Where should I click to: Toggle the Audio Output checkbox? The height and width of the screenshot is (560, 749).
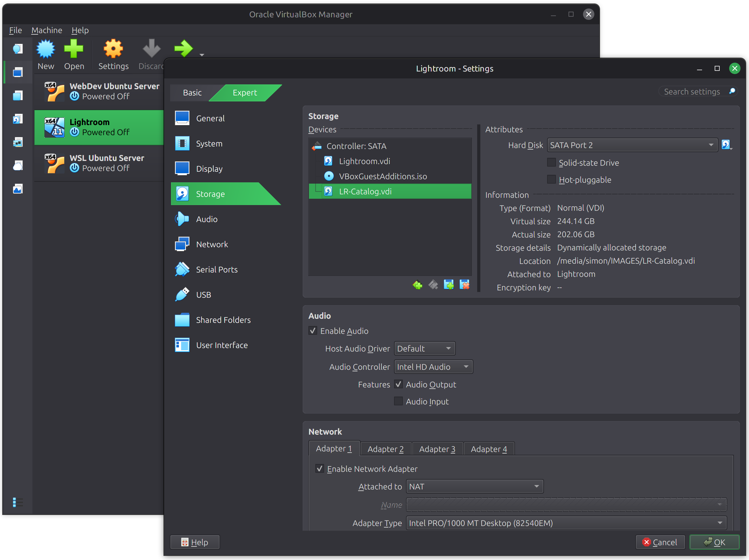[398, 385]
